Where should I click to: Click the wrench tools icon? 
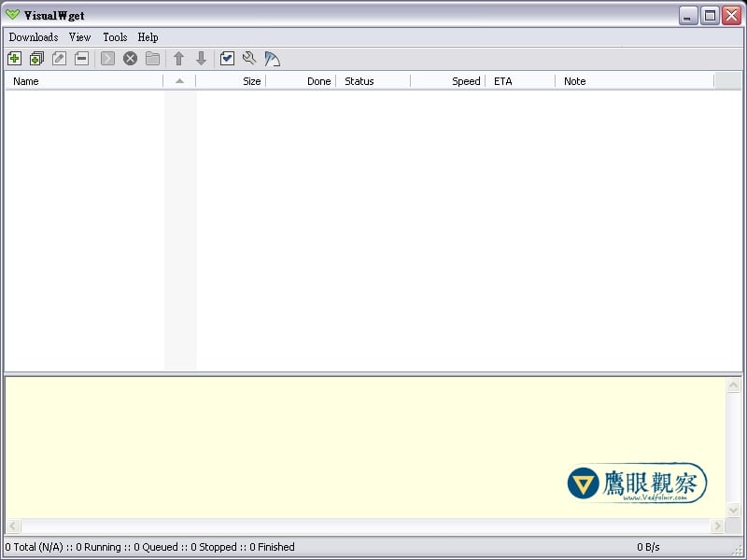pyautogui.click(x=249, y=59)
